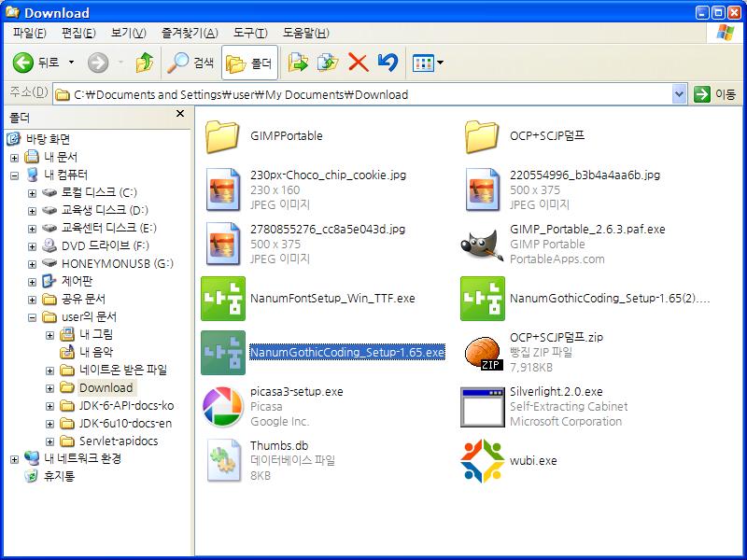Image resolution: width=747 pixels, height=560 pixels.
Task: Select 2780855276_cc8a5e043d.jpg image icon
Action: coord(222,244)
